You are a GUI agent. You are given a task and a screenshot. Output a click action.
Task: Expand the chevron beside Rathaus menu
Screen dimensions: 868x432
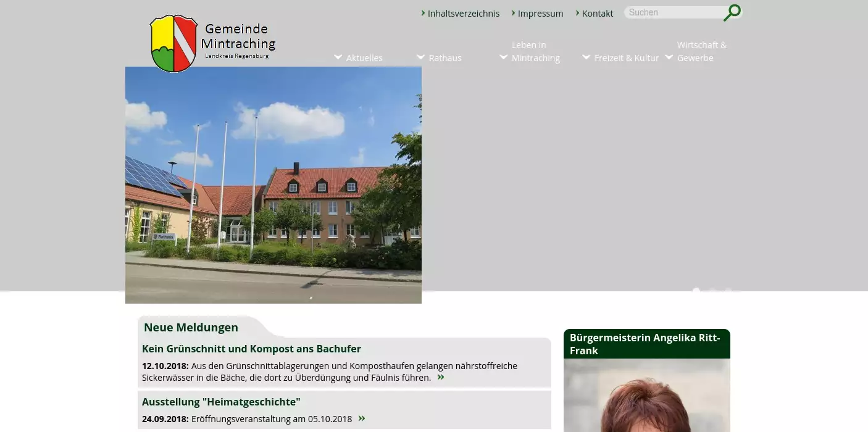point(420,57)
